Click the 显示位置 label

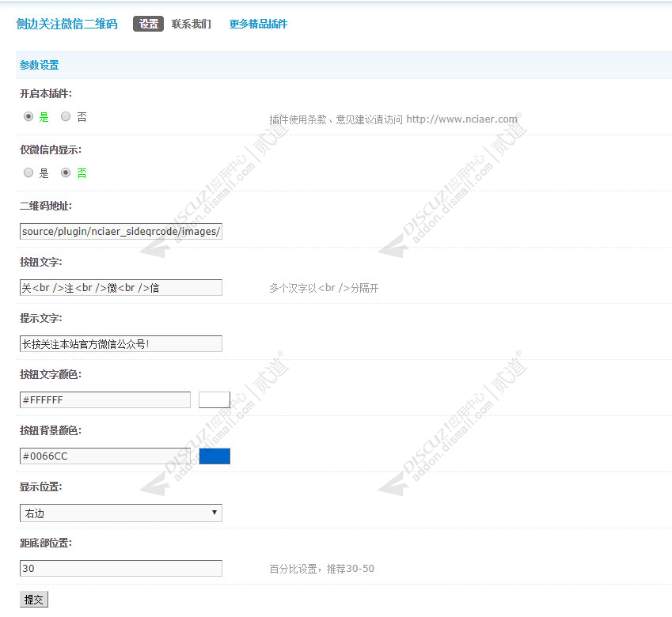click(x=40, y=486)
